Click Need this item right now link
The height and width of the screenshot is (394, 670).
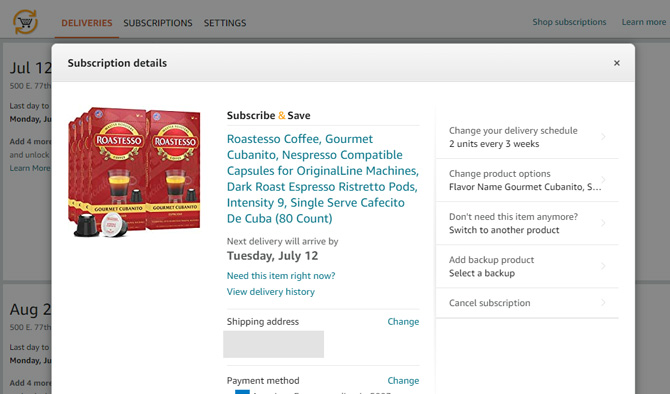tap(281, 276)
